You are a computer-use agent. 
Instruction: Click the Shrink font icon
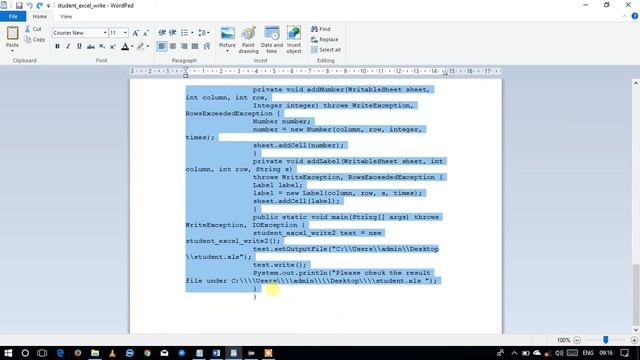[146, 33]
